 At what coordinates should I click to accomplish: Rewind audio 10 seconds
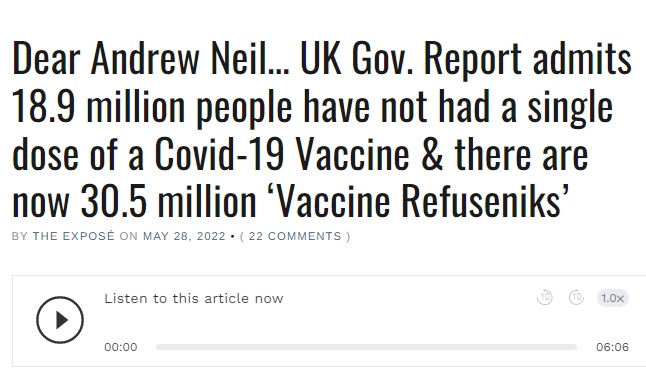(545, 298)
